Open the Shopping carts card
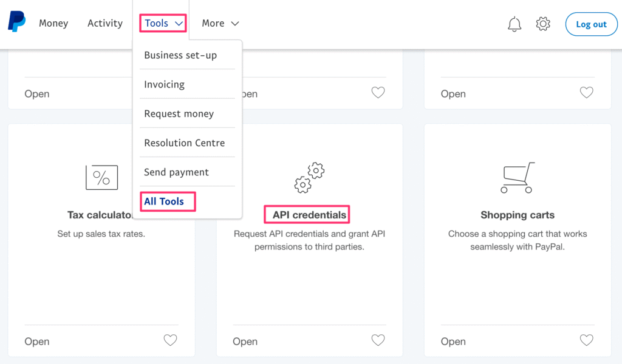This screenshot has height=364, width=622. coord(453,342)
